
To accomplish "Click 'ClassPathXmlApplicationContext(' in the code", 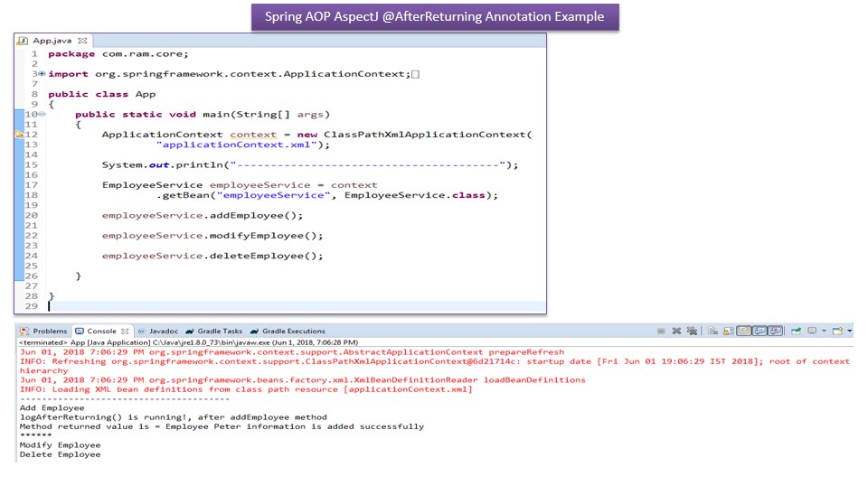I will (x=428, y=135).
